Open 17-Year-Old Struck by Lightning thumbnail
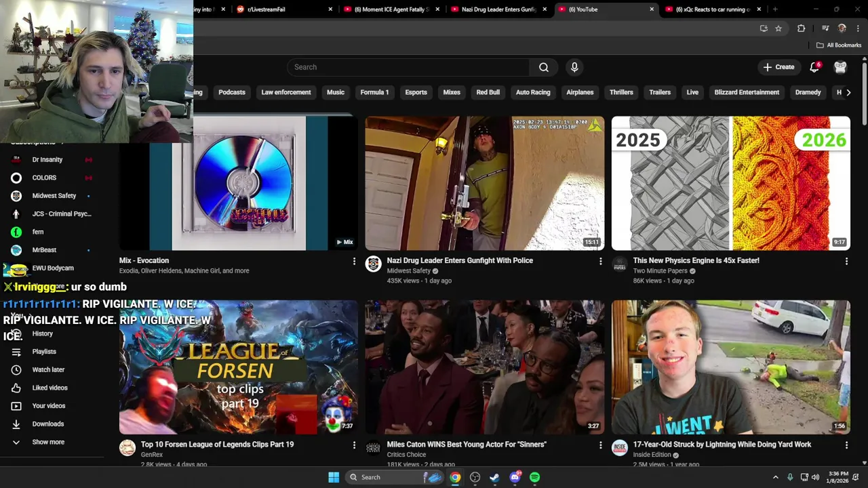Image resolution: width=868 pixels, height=488 pixels. pyautogui.click(x=731, y=367)
